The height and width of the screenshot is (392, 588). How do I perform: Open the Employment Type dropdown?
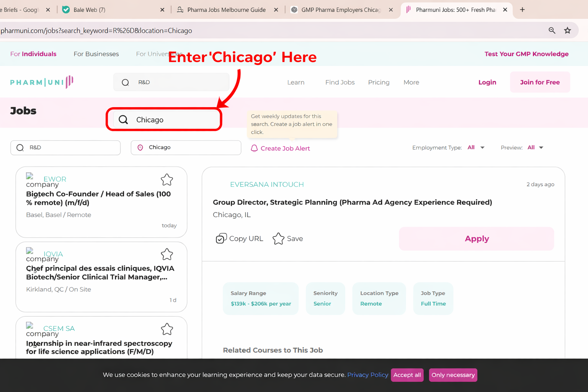pos(476,148)
